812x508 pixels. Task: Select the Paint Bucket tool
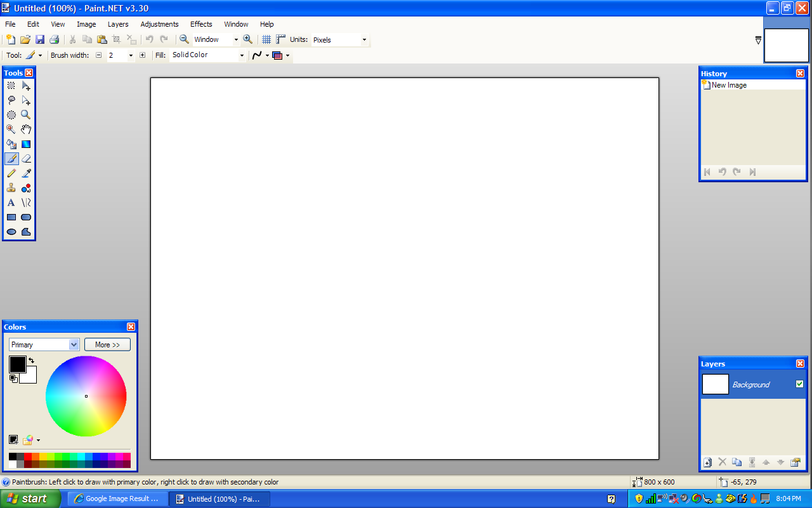pyautogui.click(x=11, y=144)
